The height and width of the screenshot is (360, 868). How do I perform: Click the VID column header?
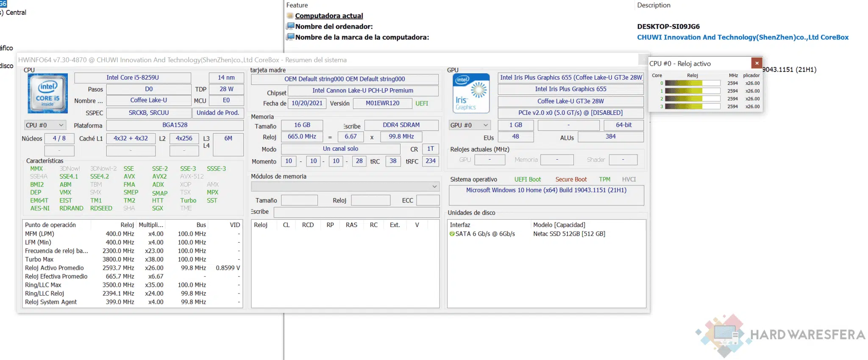coord(235,225)
